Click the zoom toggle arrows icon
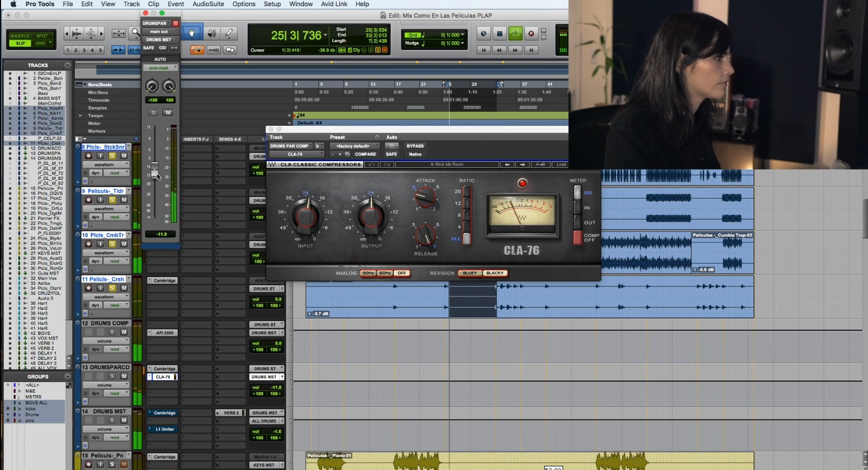Viewport: 868px width, 470px height. [x=118, y=33]
